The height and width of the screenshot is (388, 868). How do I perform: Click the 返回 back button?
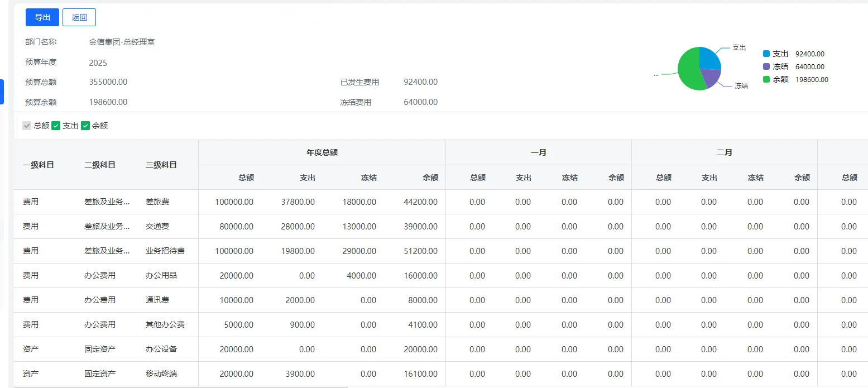[x=79, y=17]
